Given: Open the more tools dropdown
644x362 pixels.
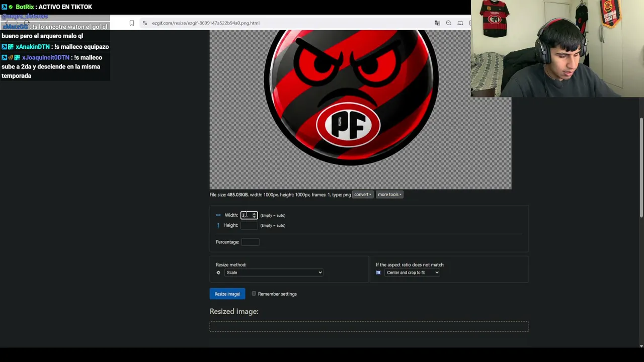Looking at the screenshot, I should click(x=389, y=195).
